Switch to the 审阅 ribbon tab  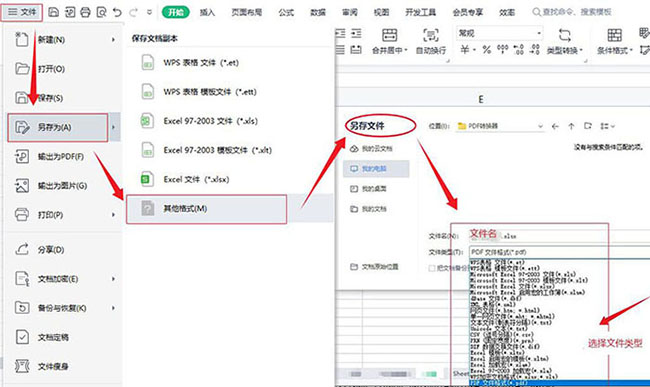pyautogui.click(x=350, y=12)
